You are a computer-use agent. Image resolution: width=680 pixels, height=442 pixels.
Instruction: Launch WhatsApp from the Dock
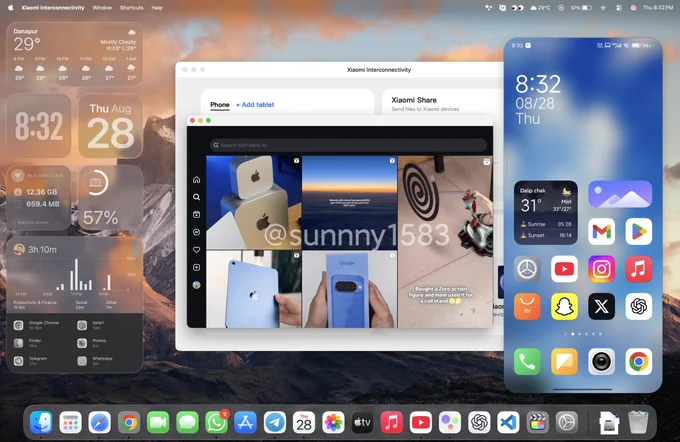pyautogui.click(x=216, y=422)
